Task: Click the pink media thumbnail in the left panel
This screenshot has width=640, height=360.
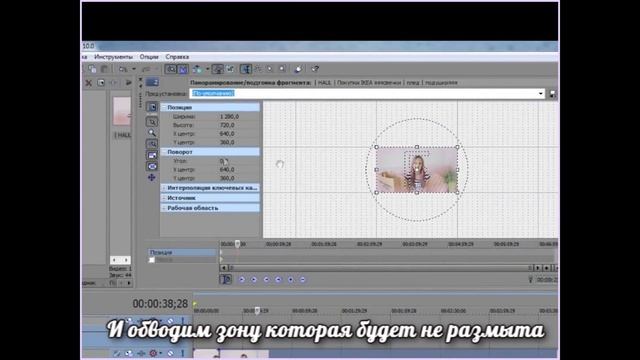Action: [x=122, y=111]
